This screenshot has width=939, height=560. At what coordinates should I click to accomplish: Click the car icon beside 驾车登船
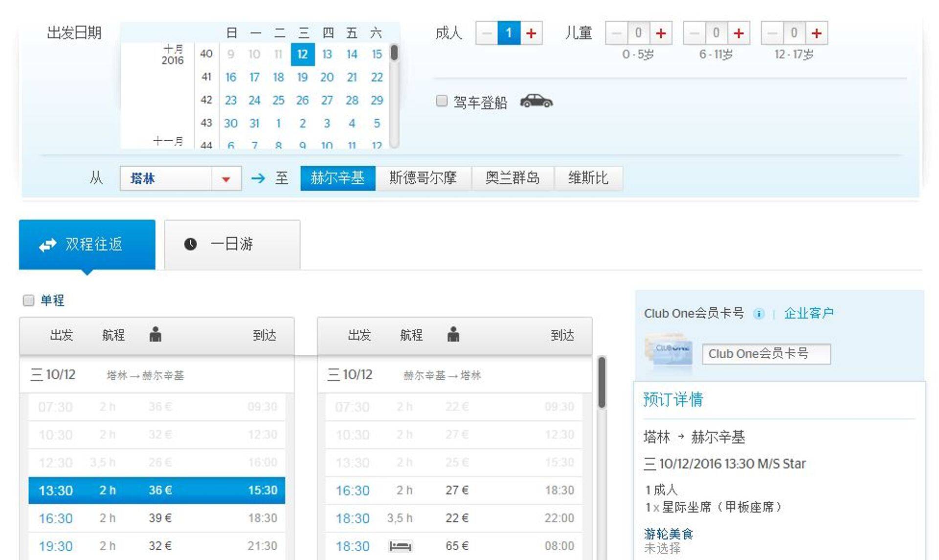(x=536, y=101)
